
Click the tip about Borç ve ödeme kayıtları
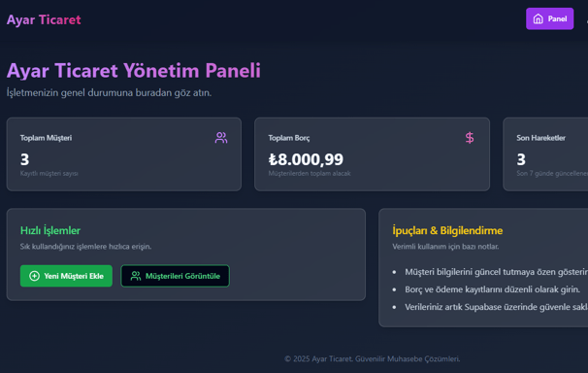coord(492,289)
